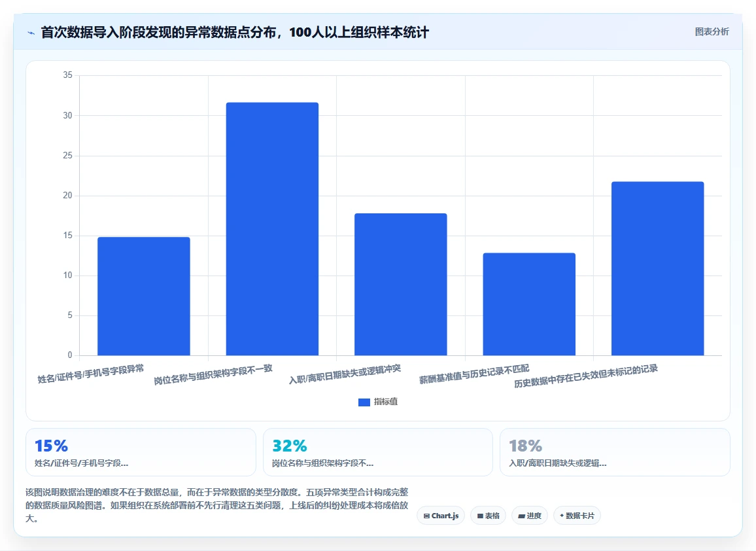
Task: Click the description paragraph starting 该图说明数据治理
Action: [217, 505]
